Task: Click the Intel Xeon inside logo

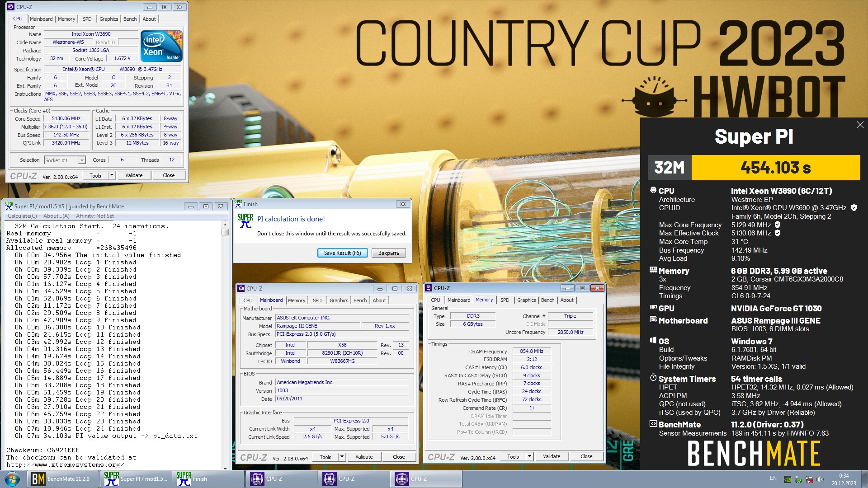Action: 161,46
